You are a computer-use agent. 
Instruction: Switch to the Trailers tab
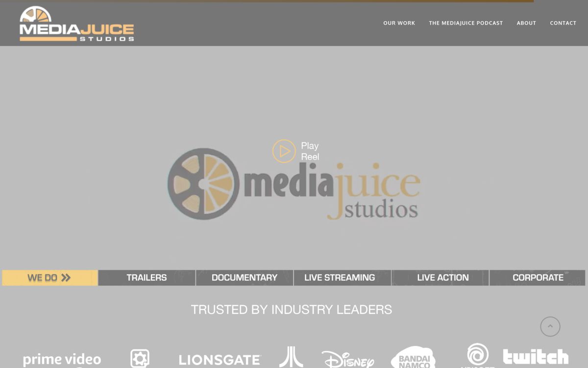click(147, 278)
